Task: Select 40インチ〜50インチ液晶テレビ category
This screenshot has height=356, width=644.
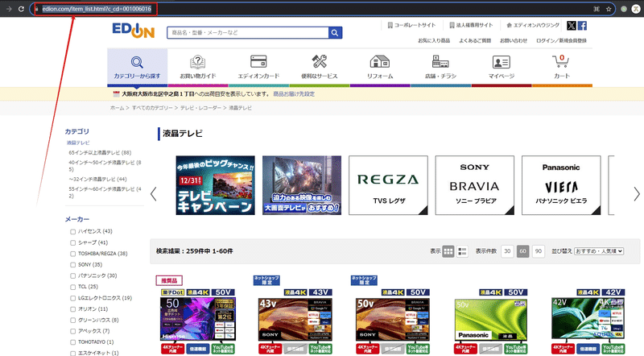Action: pyautogui.click(x=105, y=166)
